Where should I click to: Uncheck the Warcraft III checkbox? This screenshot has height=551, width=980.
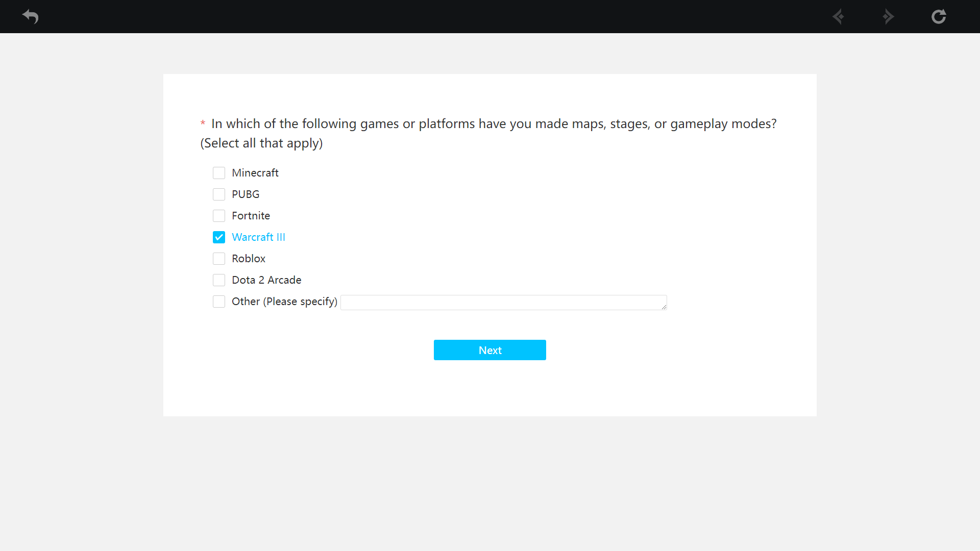[219, 237]
